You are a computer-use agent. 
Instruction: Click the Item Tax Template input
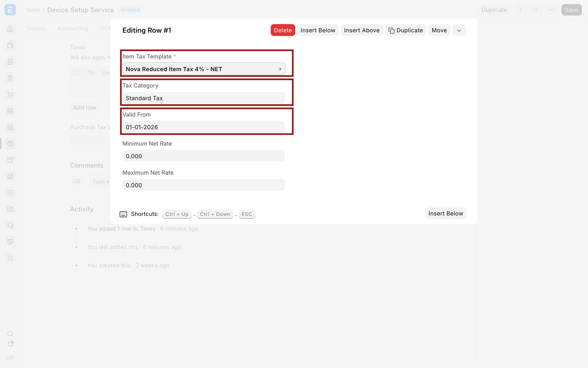coord(204,69)
